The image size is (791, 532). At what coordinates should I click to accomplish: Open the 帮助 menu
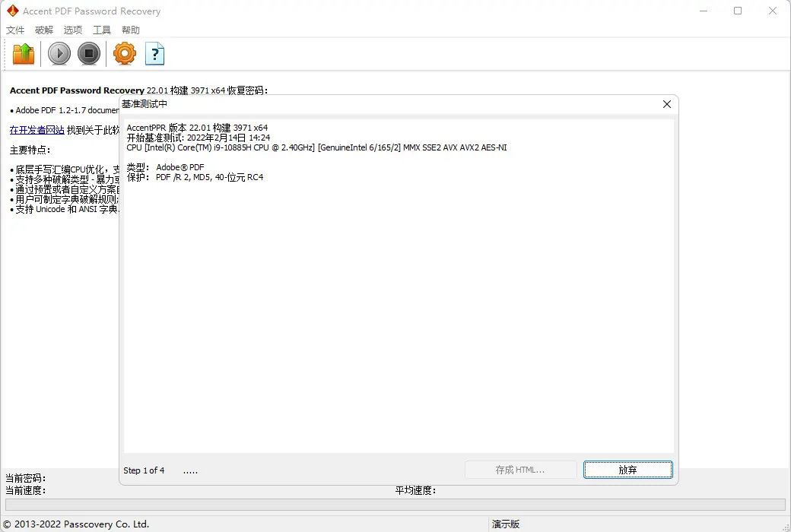[131, 30]
